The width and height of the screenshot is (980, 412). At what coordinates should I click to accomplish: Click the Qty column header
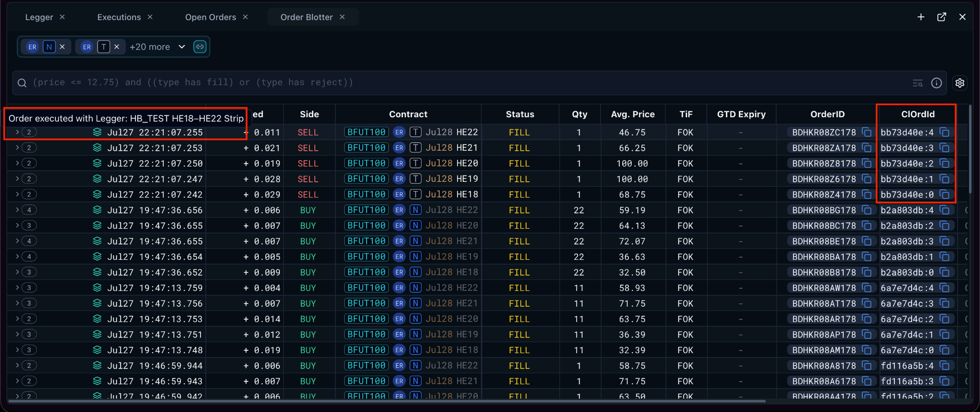[x=579, y=114]
